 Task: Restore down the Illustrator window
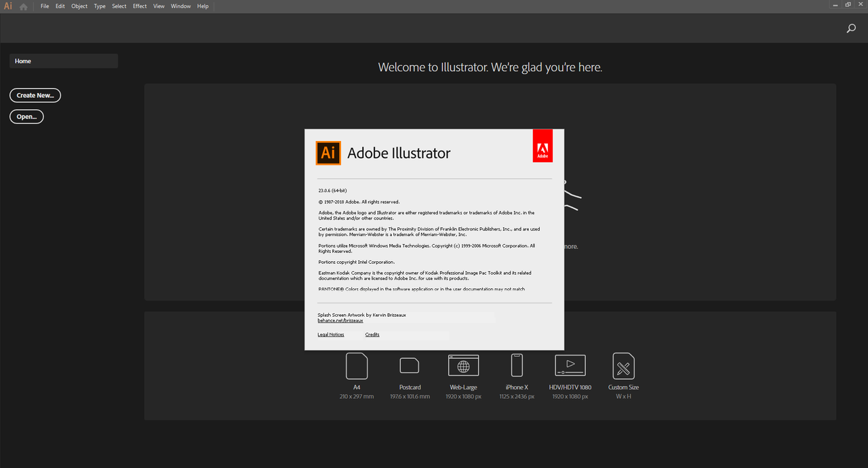(x=848, y=5)
